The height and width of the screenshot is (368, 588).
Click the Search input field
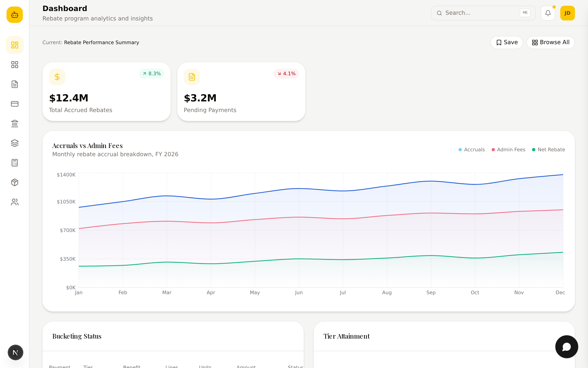(x=483, y=13)
